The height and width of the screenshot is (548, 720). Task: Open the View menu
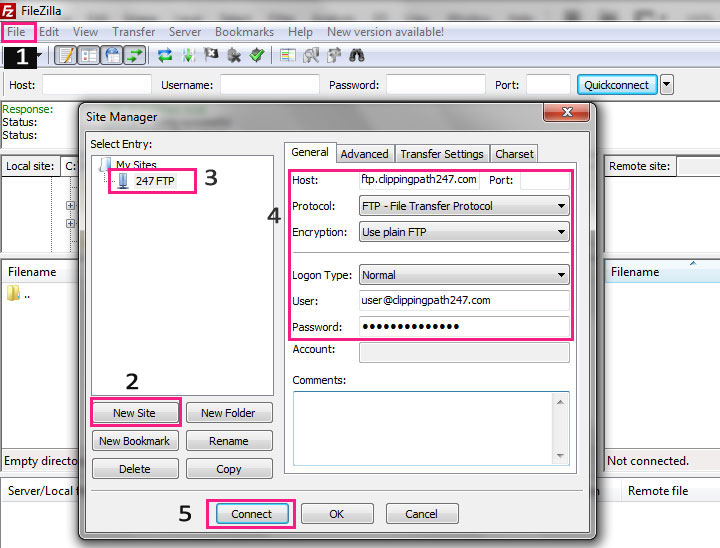[85, 32]
